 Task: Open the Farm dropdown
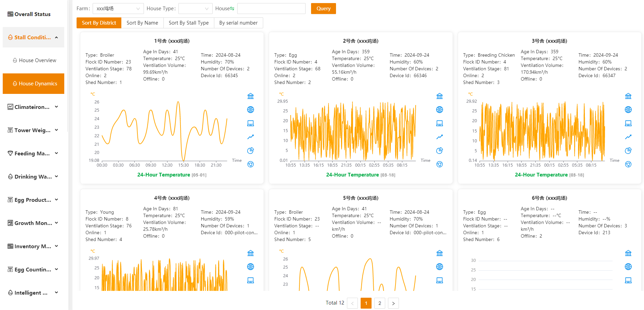[x=118, y=9]
